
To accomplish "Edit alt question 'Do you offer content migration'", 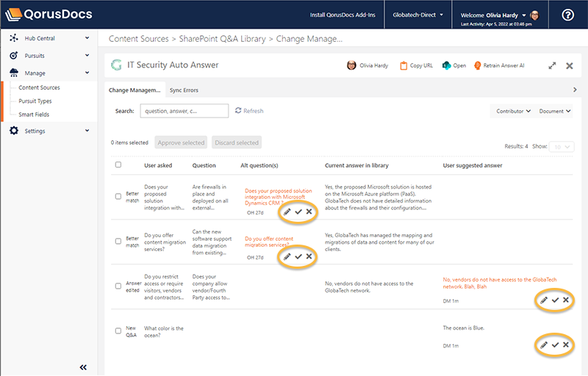I will 287,257.
